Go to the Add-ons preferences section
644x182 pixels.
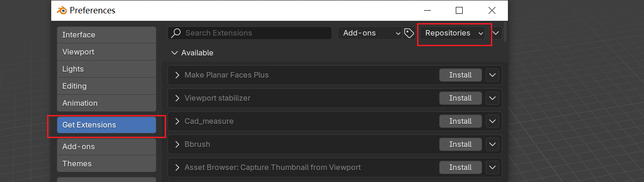(107, 146)
